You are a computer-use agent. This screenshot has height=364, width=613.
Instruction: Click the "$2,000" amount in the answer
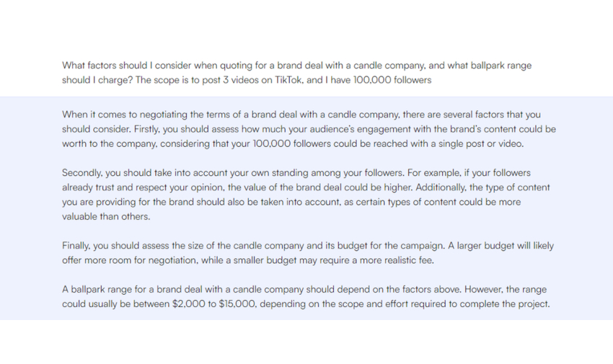pyautogui.click(x=190, y=303)
